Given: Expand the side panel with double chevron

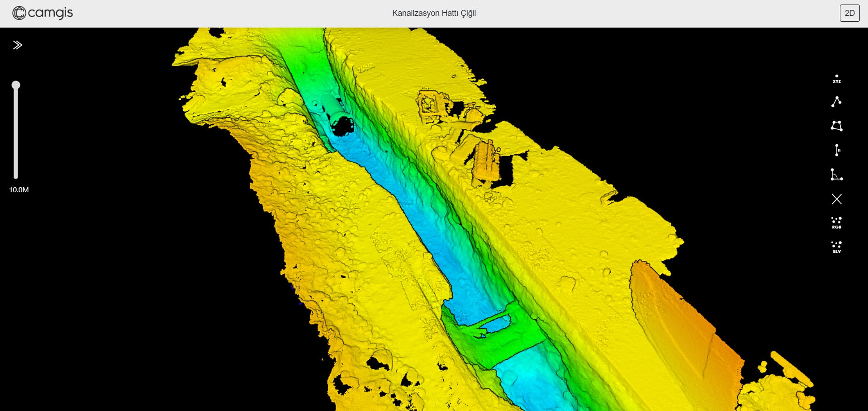Looking at the screenshot, I should point(17,45).
